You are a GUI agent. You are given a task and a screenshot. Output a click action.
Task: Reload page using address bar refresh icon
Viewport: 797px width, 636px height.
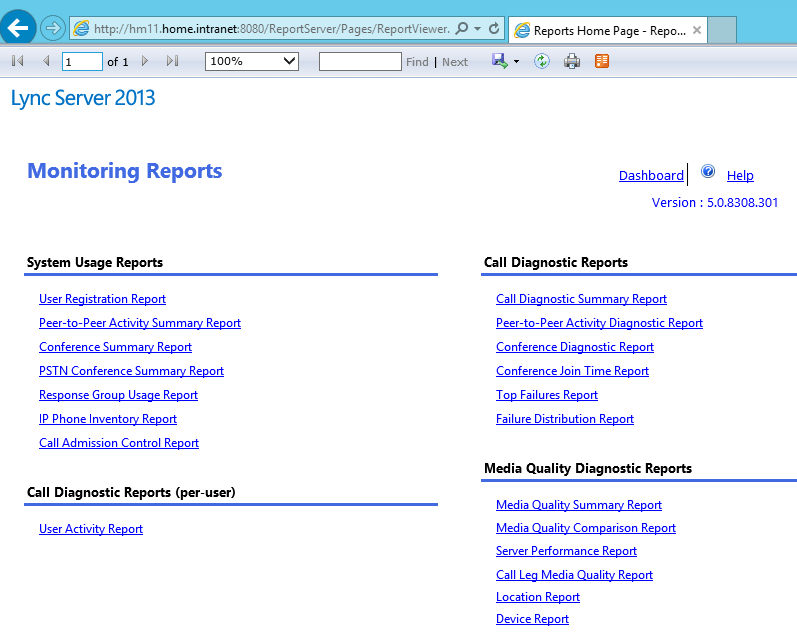(x=494, y=29)
